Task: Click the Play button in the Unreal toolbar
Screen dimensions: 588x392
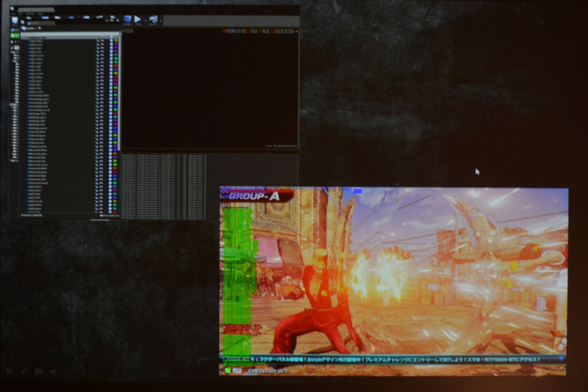Action: pyautogui.click(x=138, y=19)
